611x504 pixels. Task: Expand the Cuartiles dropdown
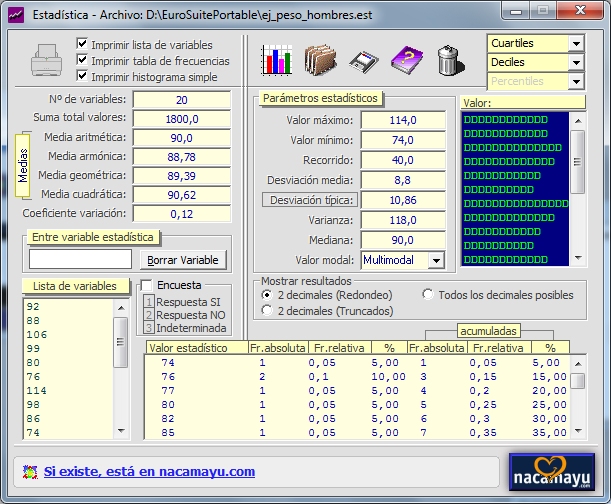[575, 44]
